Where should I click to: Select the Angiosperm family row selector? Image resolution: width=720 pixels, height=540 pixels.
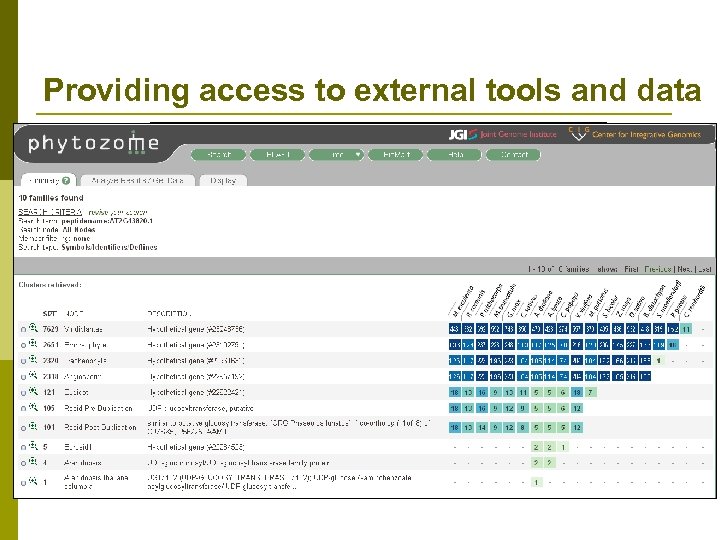pyautogui.click(x=23, y=377)
